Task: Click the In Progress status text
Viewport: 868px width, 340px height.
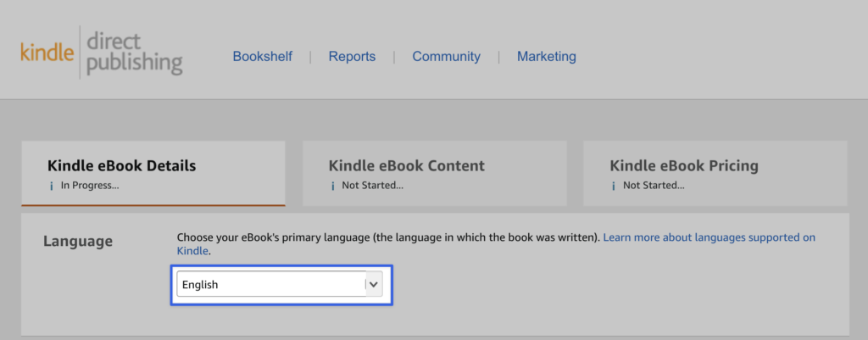Action: click(90, 186)
